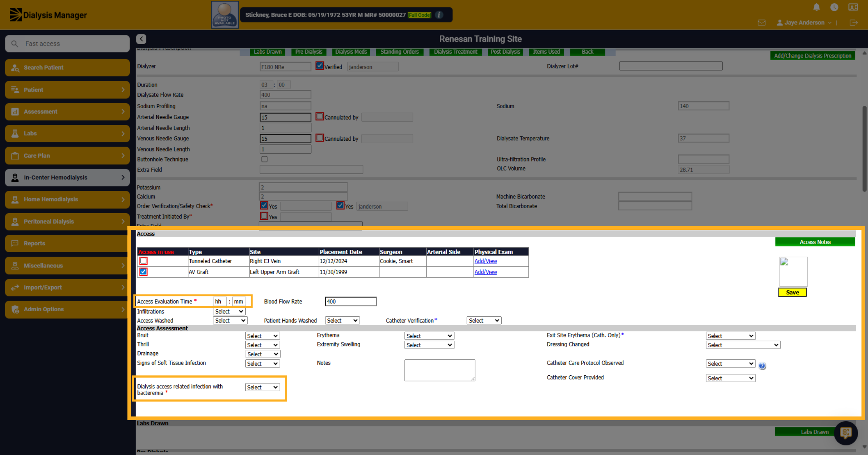868x455 pixels.
Task: Check Venous Needle Cannulated by box
Action: click(x=319, y=138)
